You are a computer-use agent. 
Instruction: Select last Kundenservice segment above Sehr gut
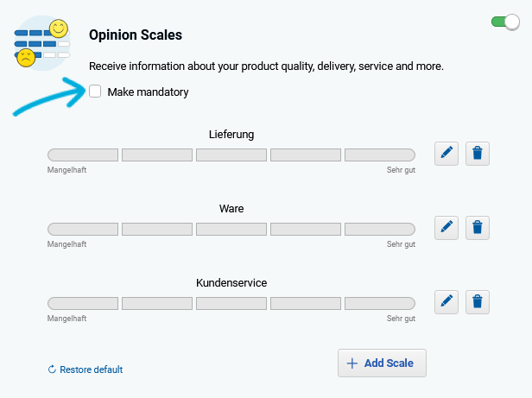click(x=380, y=303)
